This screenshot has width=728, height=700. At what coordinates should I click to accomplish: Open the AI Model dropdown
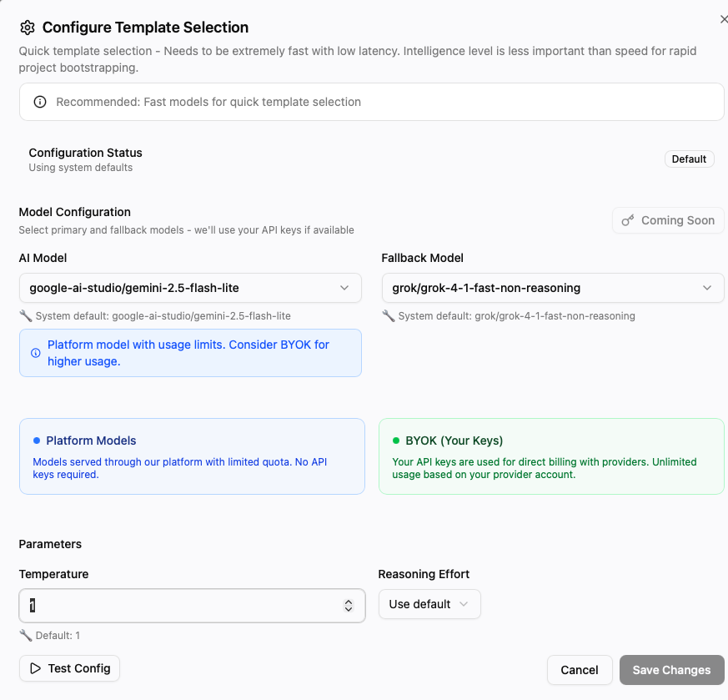(190, 288)
